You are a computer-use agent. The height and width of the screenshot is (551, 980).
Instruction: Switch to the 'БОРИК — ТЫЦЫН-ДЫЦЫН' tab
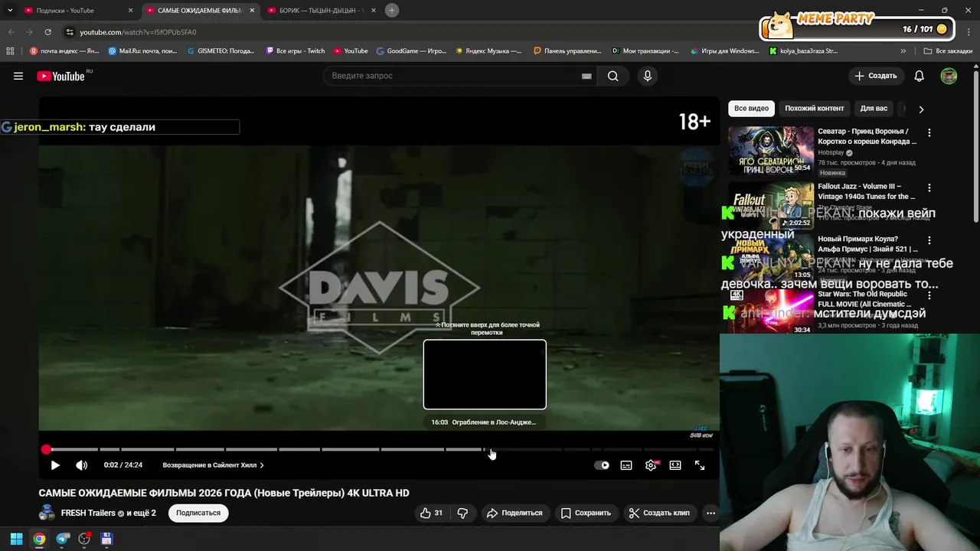pyautogui.click(x=322, y=11)
